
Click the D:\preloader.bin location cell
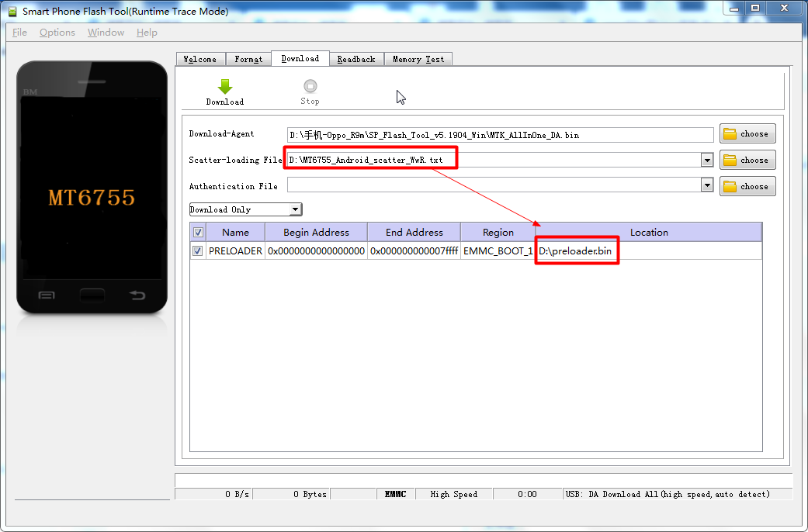coord(649,250)
